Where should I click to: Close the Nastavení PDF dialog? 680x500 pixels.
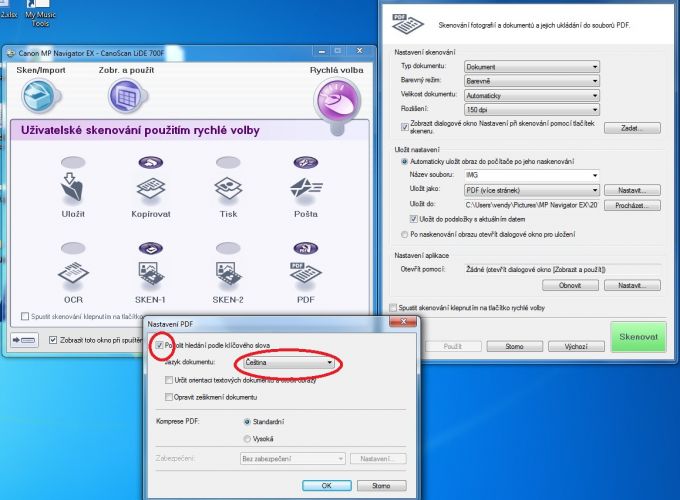(x=403, y=321)
